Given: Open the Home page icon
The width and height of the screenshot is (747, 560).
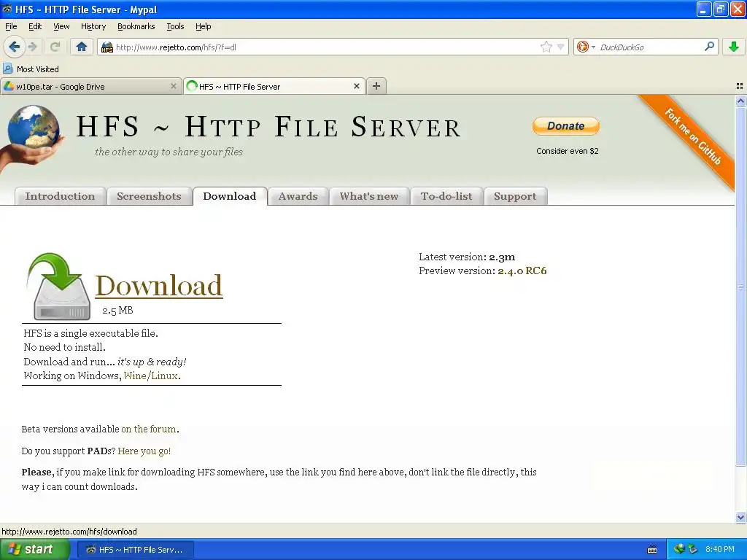Looking at the screenshot, I should click(82, 47).
